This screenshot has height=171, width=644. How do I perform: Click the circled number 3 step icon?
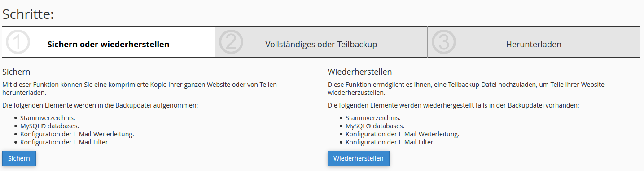(443, 42)
